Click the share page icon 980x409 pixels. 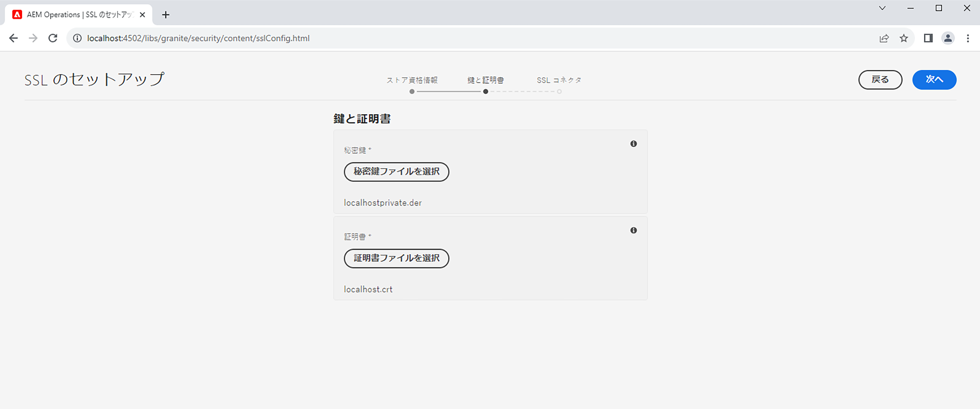(x=884, y=38)
